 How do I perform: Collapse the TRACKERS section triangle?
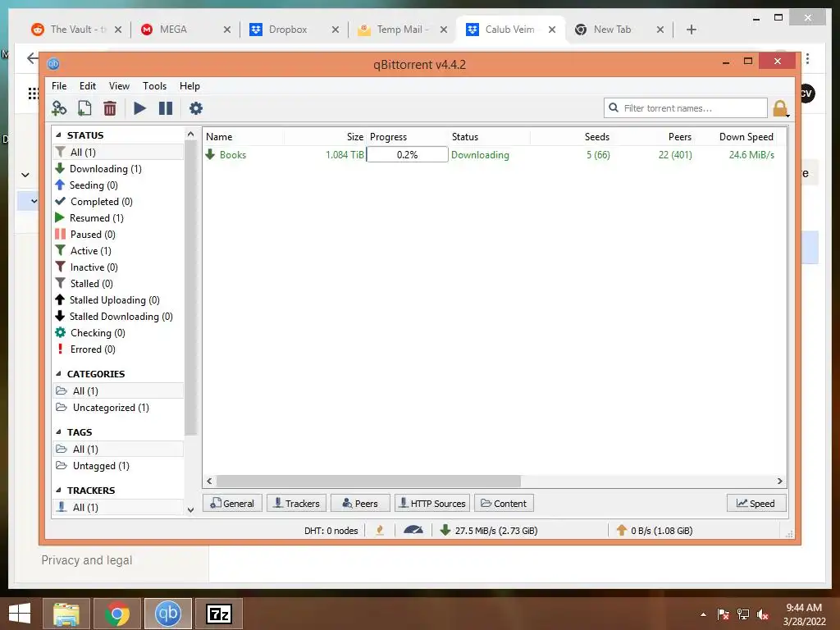click(58, 491)
